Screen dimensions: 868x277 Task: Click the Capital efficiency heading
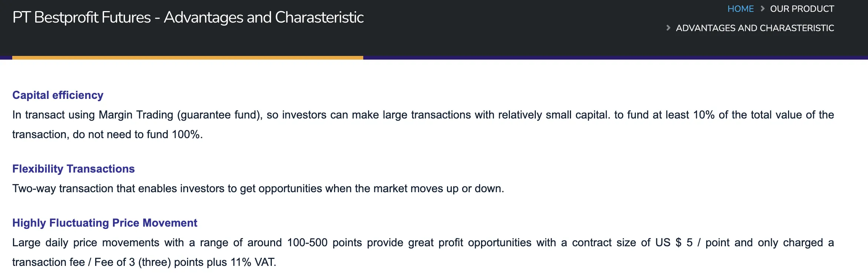click(x=58, y=95)
